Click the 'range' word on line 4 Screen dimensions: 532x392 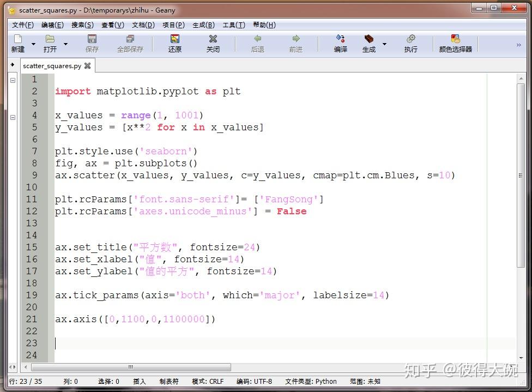pos(136,116)
